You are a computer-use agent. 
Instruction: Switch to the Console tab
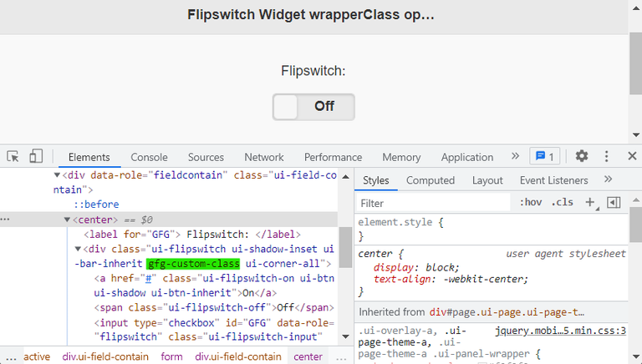149,157
